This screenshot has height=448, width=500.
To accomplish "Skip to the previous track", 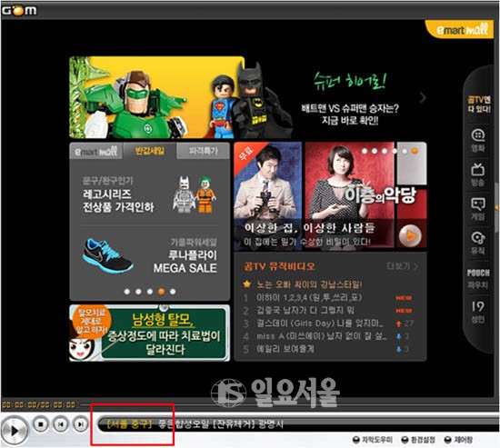I will (61, 424).
